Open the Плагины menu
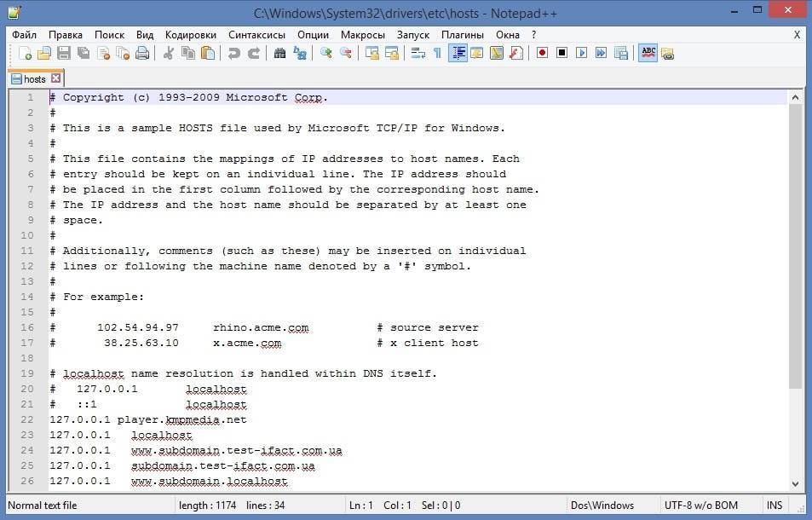Screen dimensions: 812x520 [463, 35]
